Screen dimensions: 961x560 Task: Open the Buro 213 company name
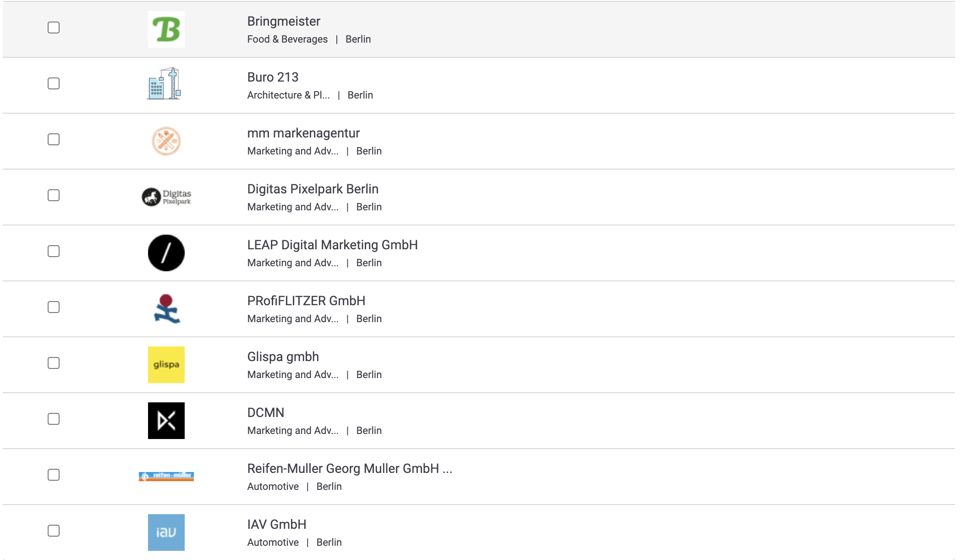tap(273, 77)
